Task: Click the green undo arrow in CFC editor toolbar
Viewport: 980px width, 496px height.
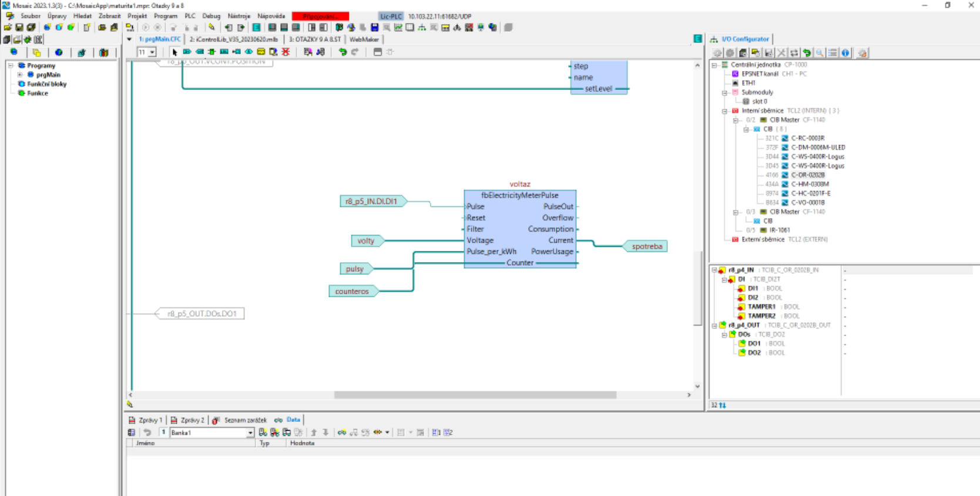Action: tap(343, 52)
